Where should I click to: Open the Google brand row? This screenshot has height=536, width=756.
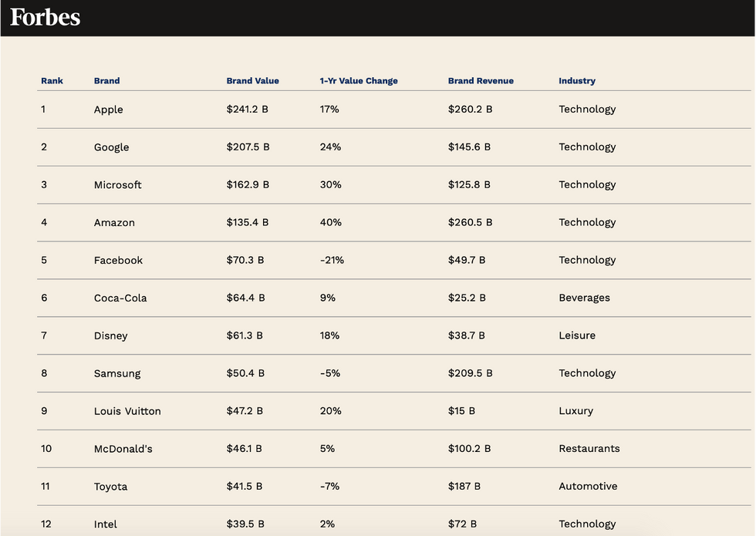111,147
